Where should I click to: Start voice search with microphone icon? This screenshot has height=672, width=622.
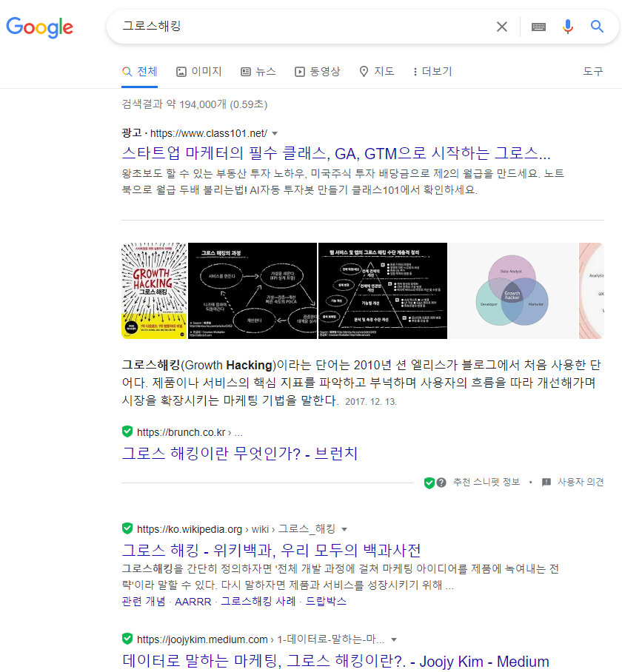[x=567, y=27]
